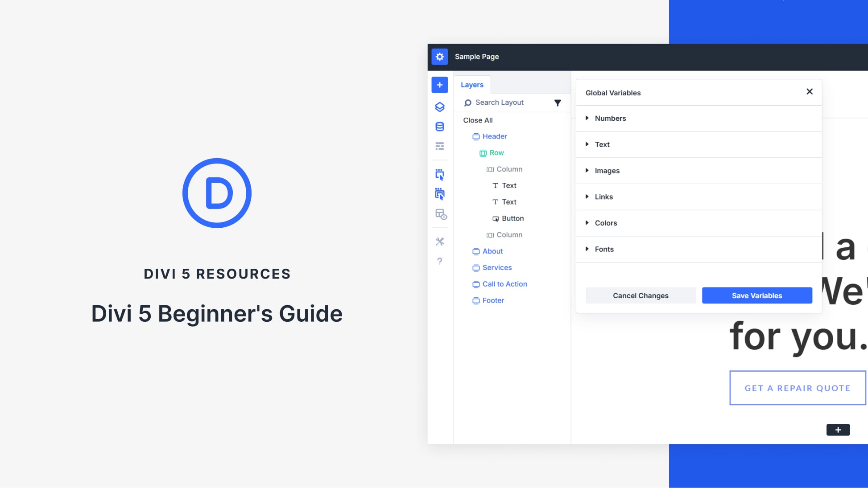Click the blue plus add-element icon in sidebar
Screen dimensions: 868x488
[439, 85]
